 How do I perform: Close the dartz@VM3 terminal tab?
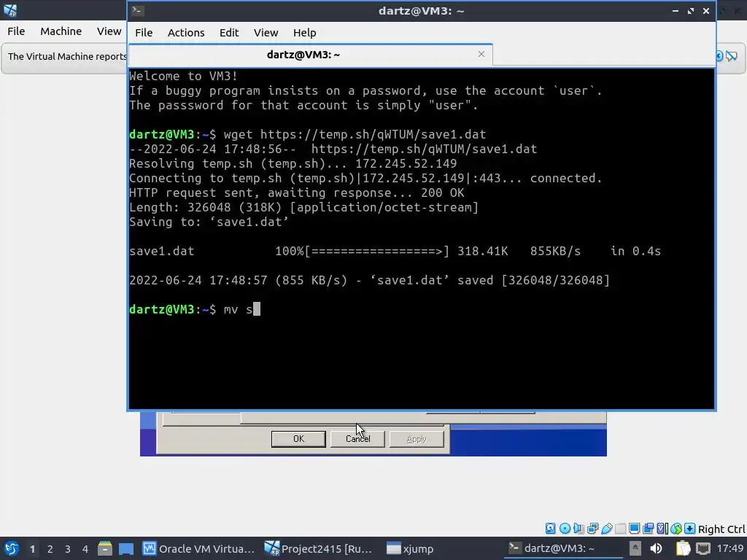tap(481, 54)
